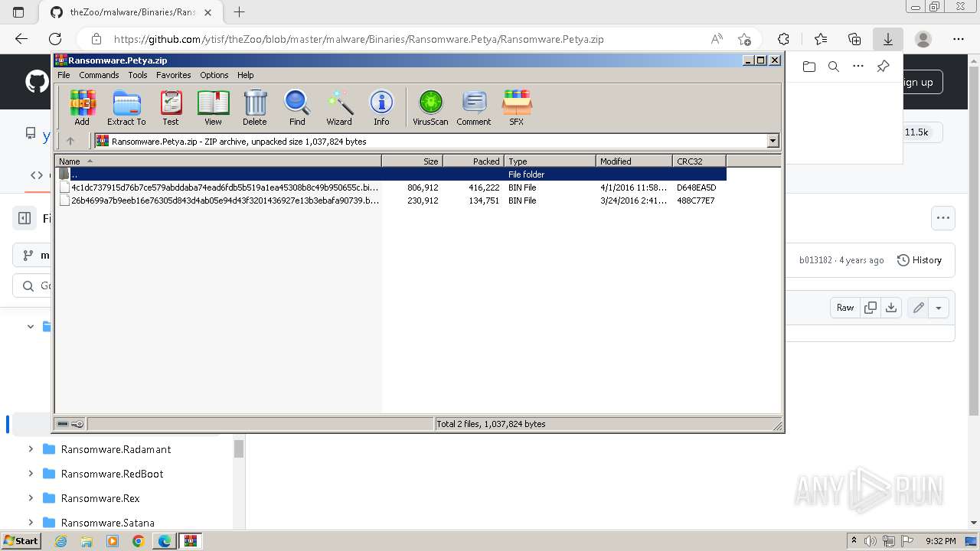This screenshot has height=551, width=980.
Task: Show archive Info
Action: pos(381,107)
